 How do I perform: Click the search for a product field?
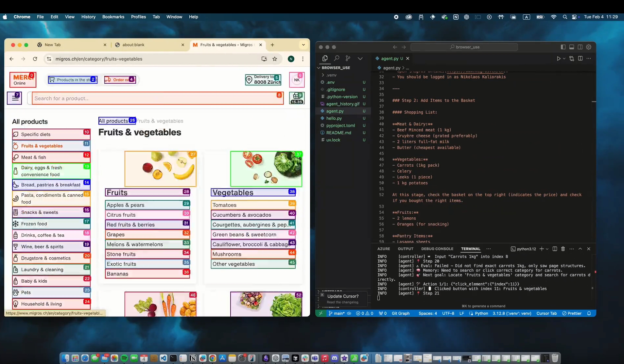(158, 98)
